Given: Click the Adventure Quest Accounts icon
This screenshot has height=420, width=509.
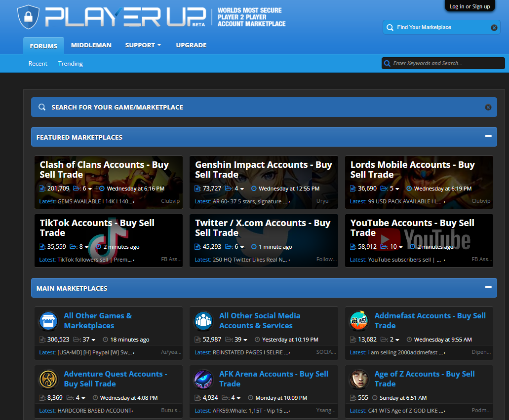Looking at the screenshot, I should pos(48,379).
